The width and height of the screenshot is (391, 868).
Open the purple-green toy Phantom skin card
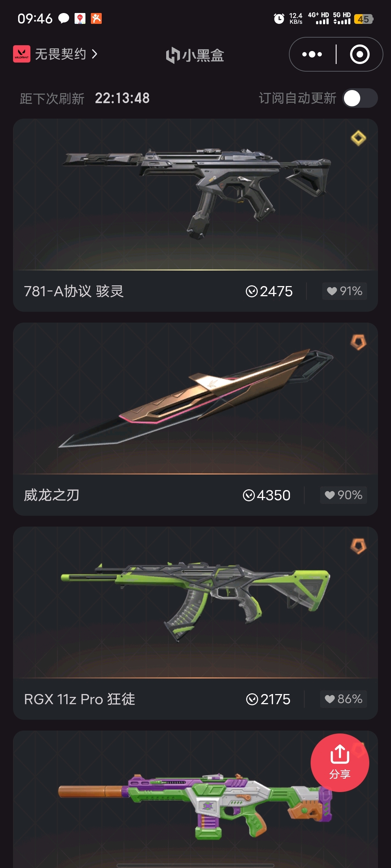[x=195, y=799]
